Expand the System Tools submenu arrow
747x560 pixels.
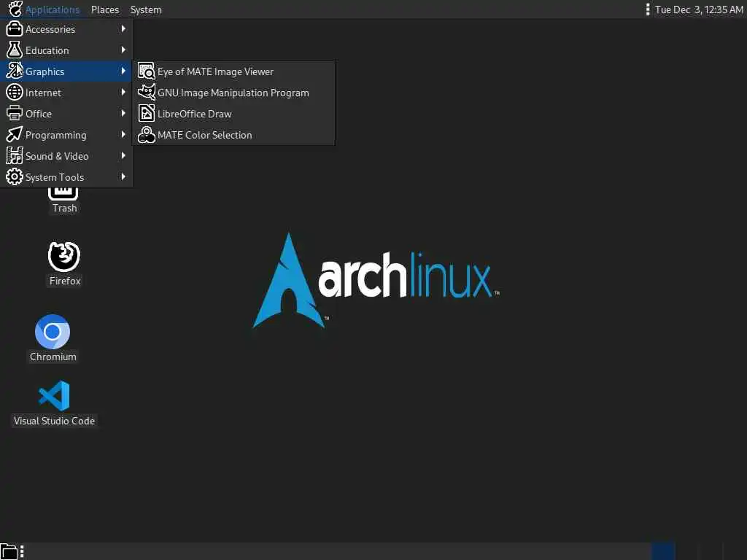point(123,176)
